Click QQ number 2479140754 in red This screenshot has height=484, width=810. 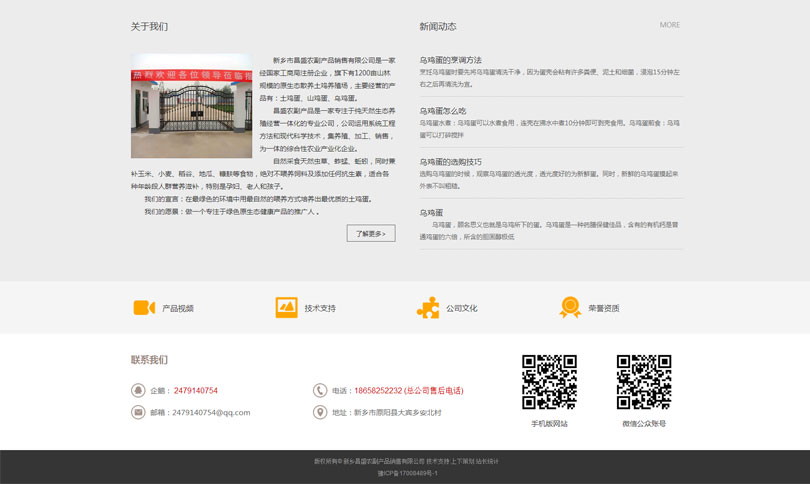pyautogui.click(x=195, y=390)
